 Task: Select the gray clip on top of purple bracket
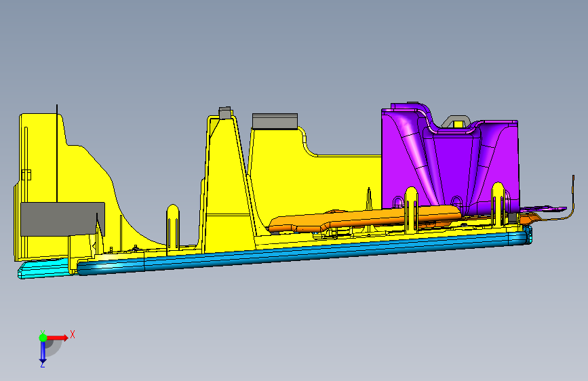456,121
